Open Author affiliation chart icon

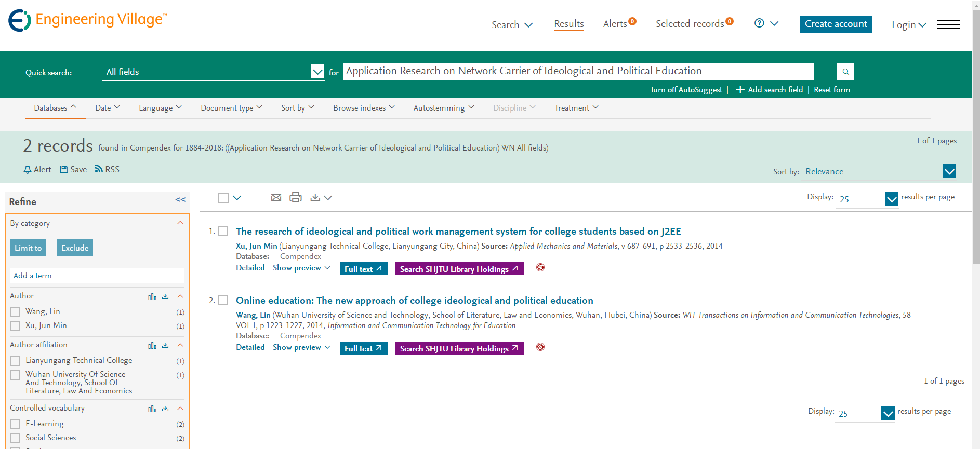coord(152,345)
